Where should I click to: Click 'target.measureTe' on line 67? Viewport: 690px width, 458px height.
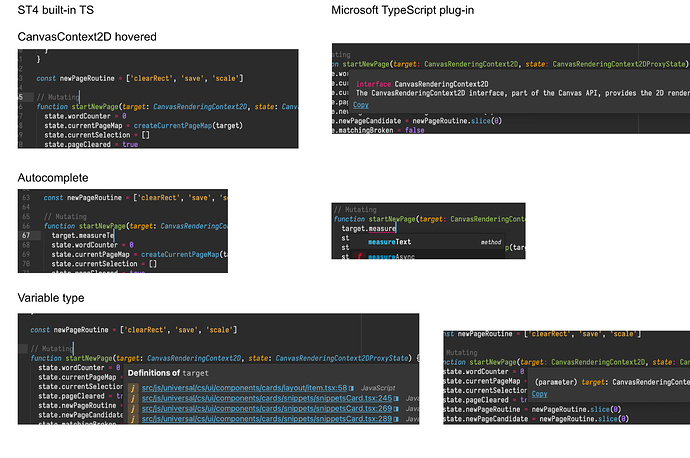83,235
